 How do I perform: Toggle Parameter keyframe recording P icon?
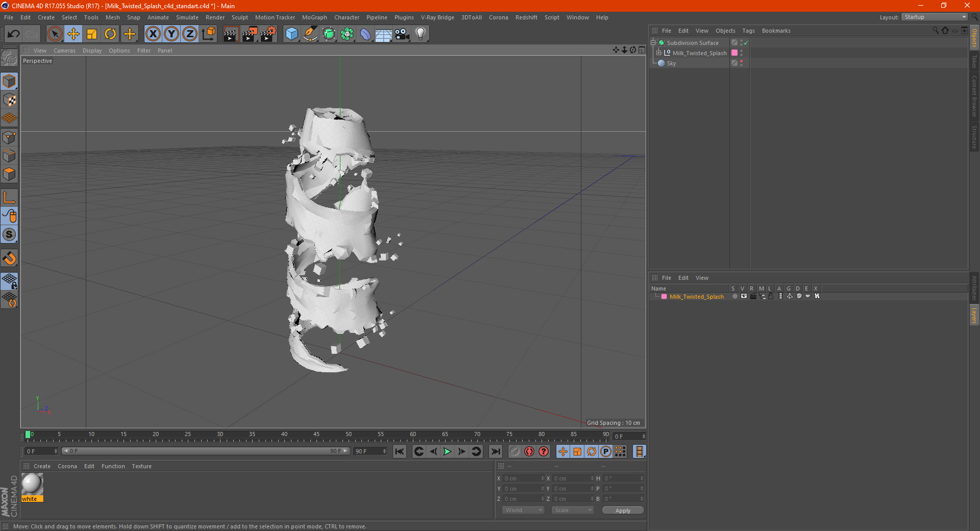coord(606,451)
